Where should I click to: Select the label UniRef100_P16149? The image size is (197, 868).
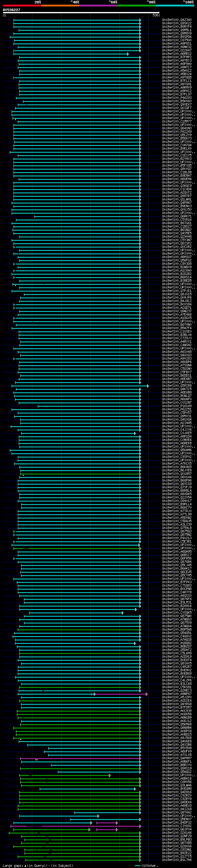(x=176, y=406)
